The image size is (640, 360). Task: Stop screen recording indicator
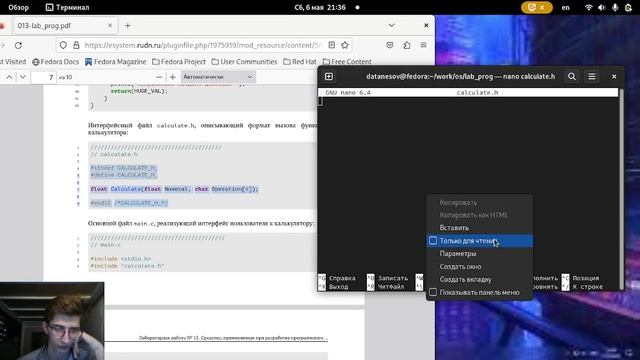click(536, 7)
